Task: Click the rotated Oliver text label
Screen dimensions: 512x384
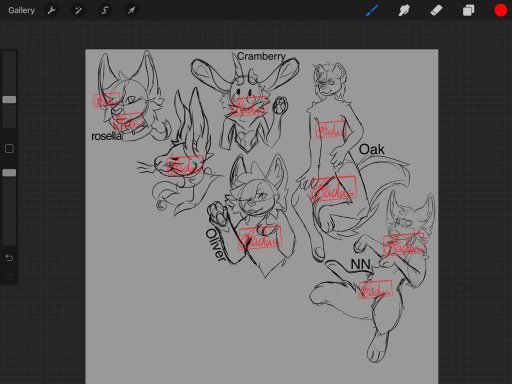Action: (215, 244)
